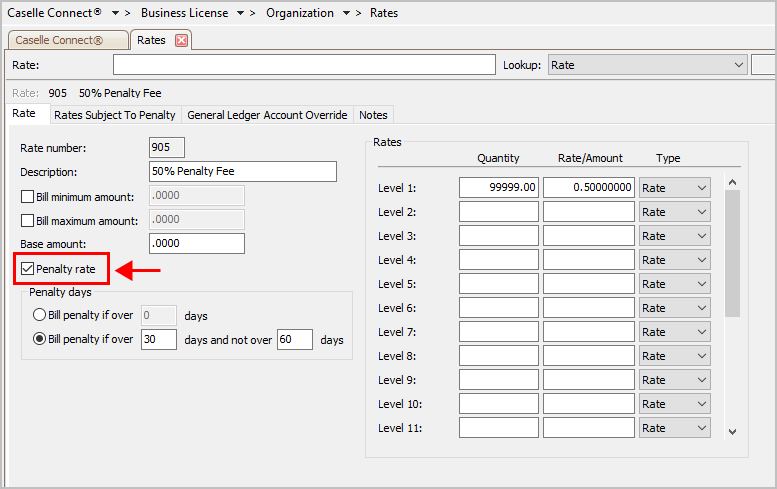Close the Rates tab with red X
Screen dimensions: 777x489
tap(181, 40)
